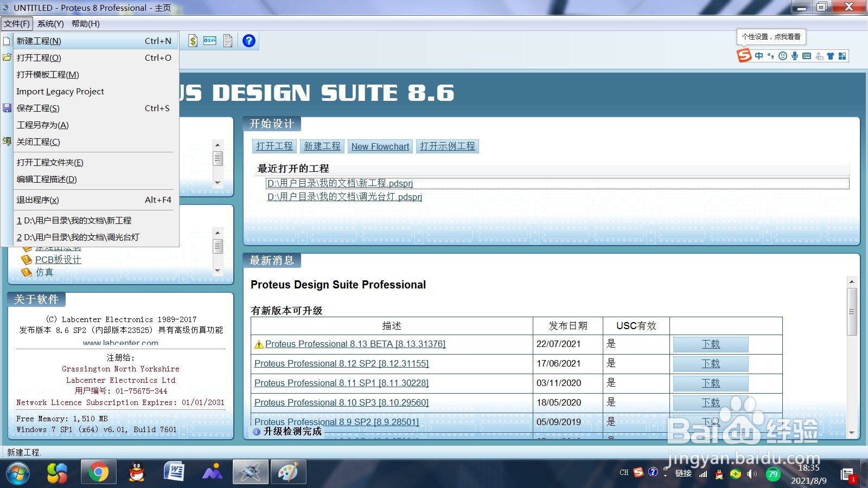Viewport: 868px width, 488px height.
Task: Click the IME microphone voice input icon
Action: [x=794, y=56]
